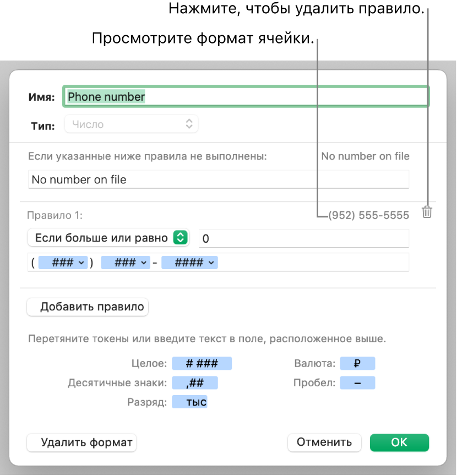Image resolution: width=457 pixels, height=476 pixels.
Task: Expand the #### token dropdown
Action: (189, 262)
